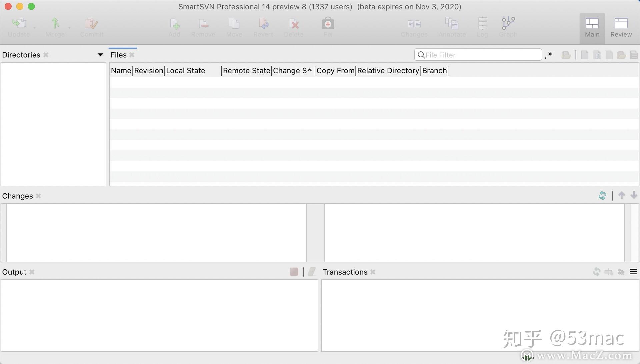Viewport: 640px width, 364px height.
Task: Switch to the Main tab
Action: coord(592,27)
